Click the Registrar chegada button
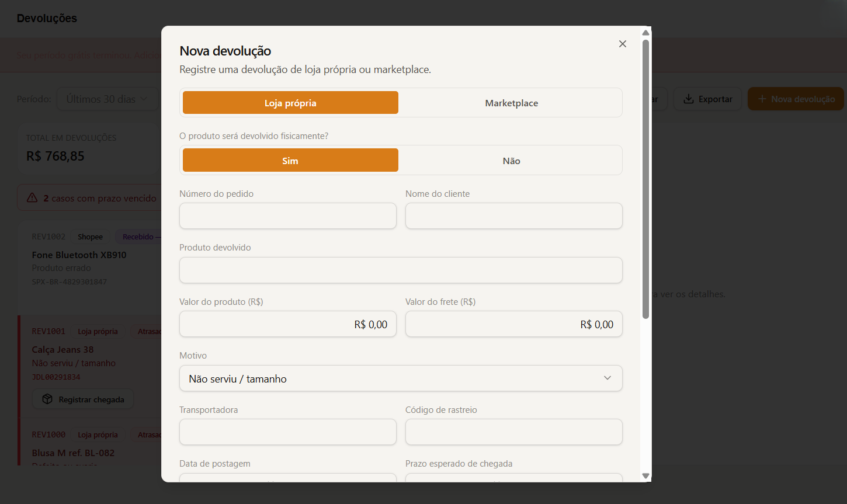 coord(83,399)
